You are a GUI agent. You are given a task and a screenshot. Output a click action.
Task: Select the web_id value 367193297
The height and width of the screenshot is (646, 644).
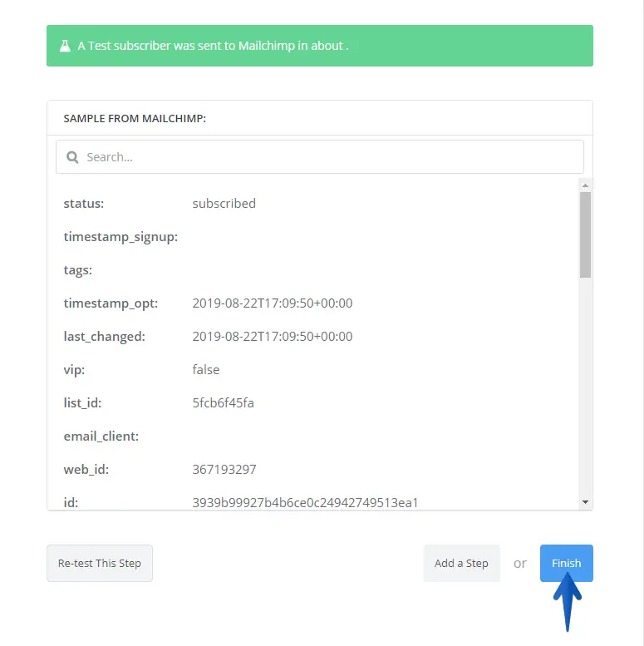[224, 469]
